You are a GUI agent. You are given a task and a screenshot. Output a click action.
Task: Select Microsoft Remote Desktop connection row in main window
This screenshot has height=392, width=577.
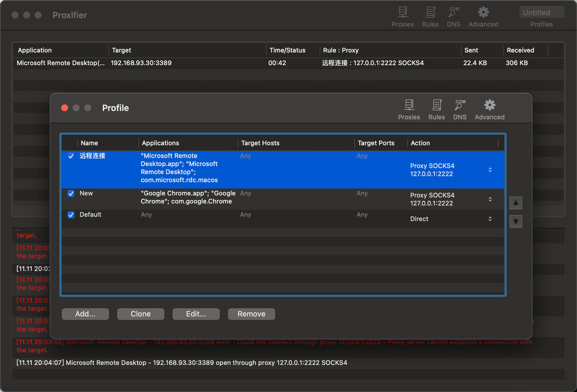pyautogui.click(x=288, y=63)
